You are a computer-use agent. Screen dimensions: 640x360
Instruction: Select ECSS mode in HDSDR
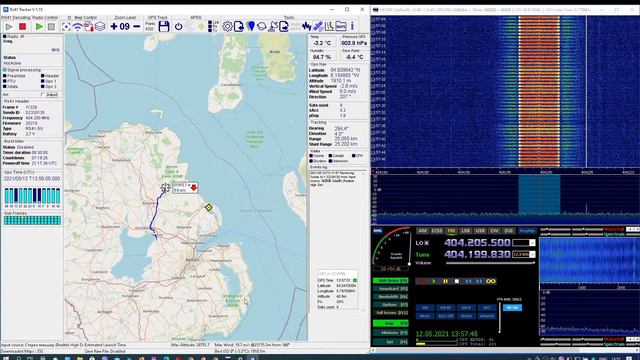pyautogui.click(x=437, y=231)
